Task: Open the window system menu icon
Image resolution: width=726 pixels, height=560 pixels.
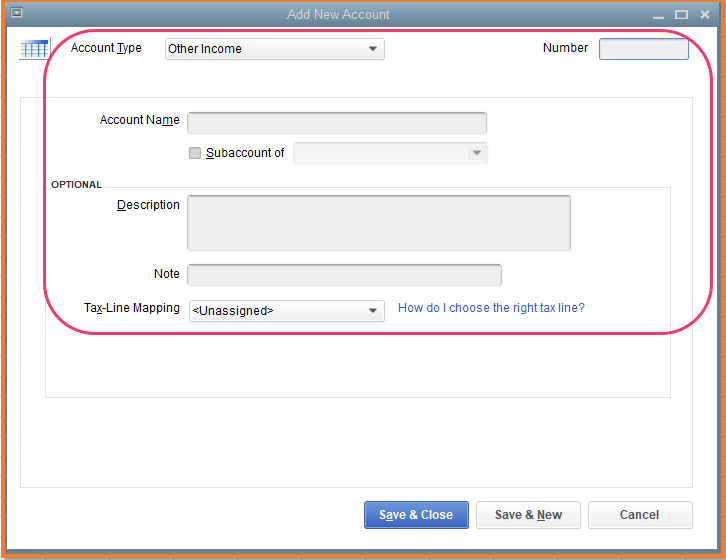Action: tap(16, 14)
